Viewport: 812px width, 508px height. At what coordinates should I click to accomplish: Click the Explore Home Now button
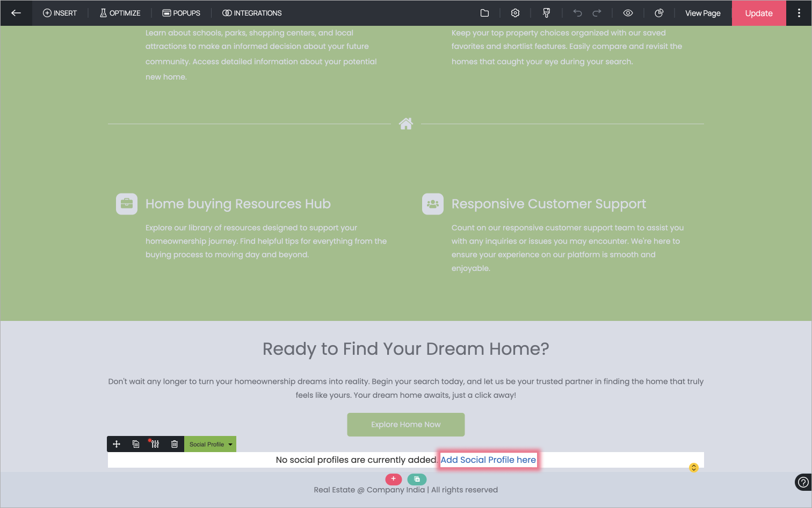click(x=406, y=425)
